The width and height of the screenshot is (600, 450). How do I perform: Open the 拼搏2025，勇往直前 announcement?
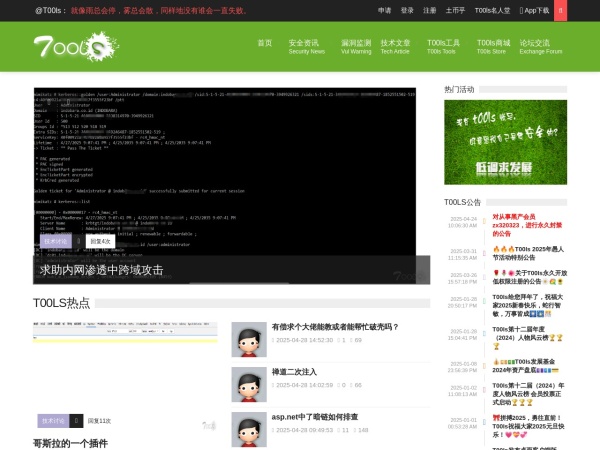(528, 426)
